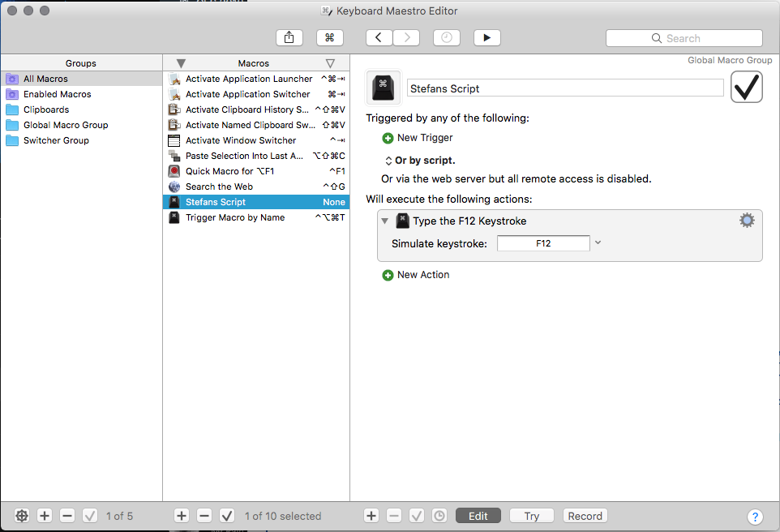Click the Simulate keystroke F12 field
The image size is (780, 532).
[x=543, y=243]
